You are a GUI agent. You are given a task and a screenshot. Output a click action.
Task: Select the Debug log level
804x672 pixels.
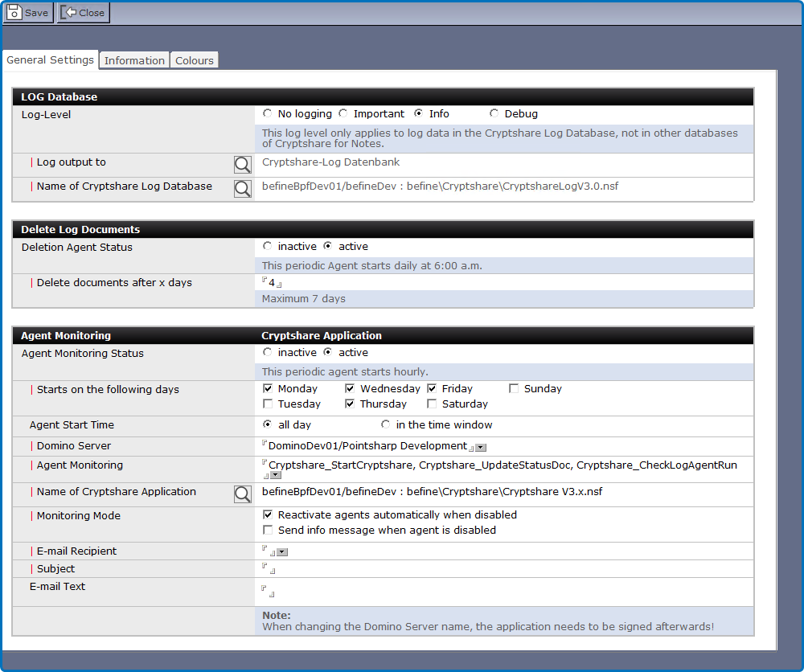(494, 114)
